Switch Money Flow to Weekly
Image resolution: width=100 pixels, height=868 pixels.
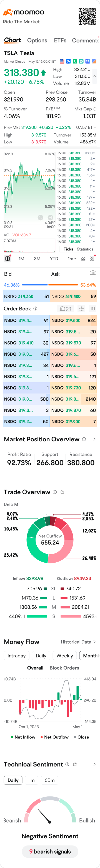tap(64, 656)
